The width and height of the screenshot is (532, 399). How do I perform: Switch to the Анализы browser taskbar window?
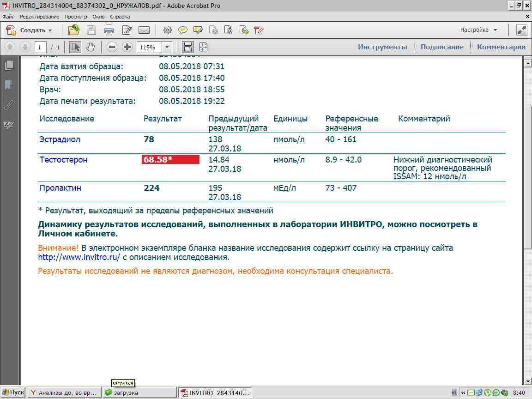pyautogui.click(x=64, y=393)
